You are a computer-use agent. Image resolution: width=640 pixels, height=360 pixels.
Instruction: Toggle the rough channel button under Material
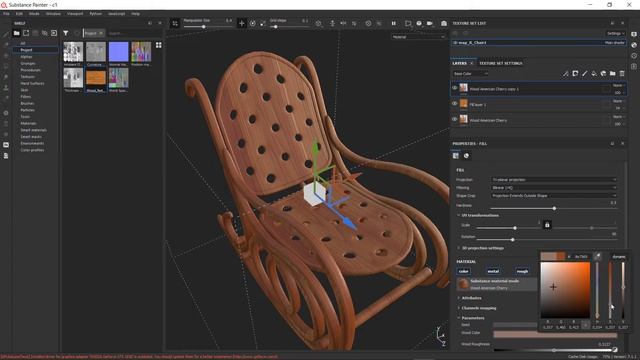pyautogui.click(x=522, y=271)
